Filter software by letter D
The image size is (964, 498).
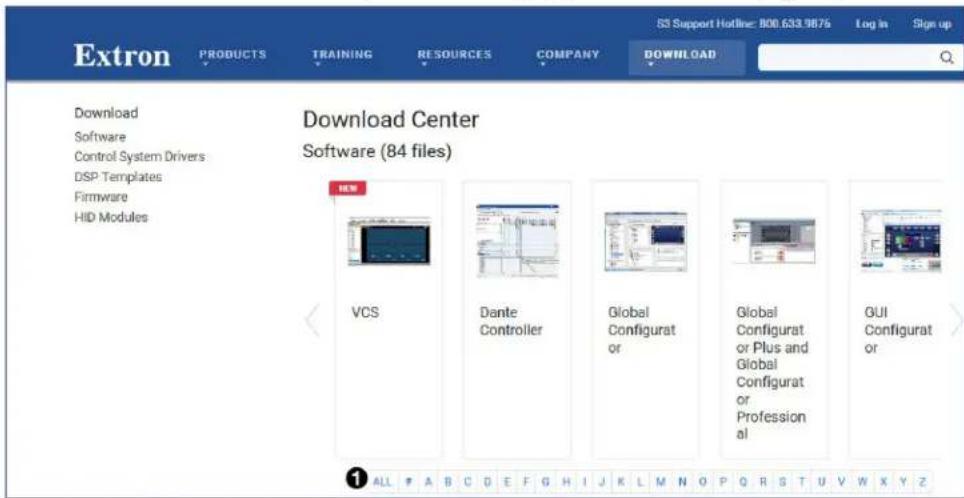point(488,481)
